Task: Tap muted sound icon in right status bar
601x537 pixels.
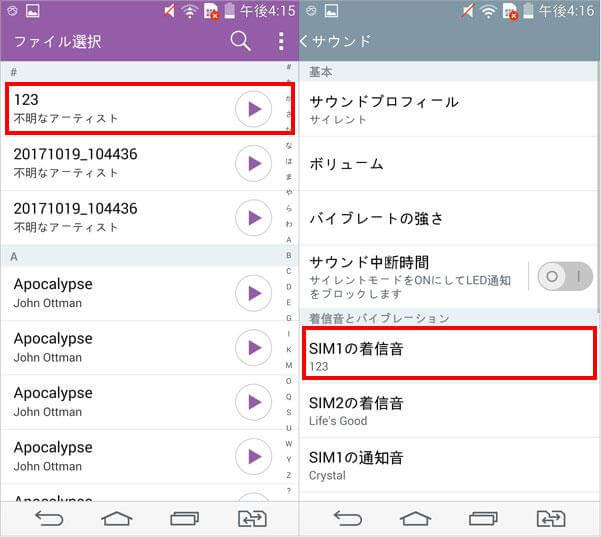Action: click(x=468, y=11)
